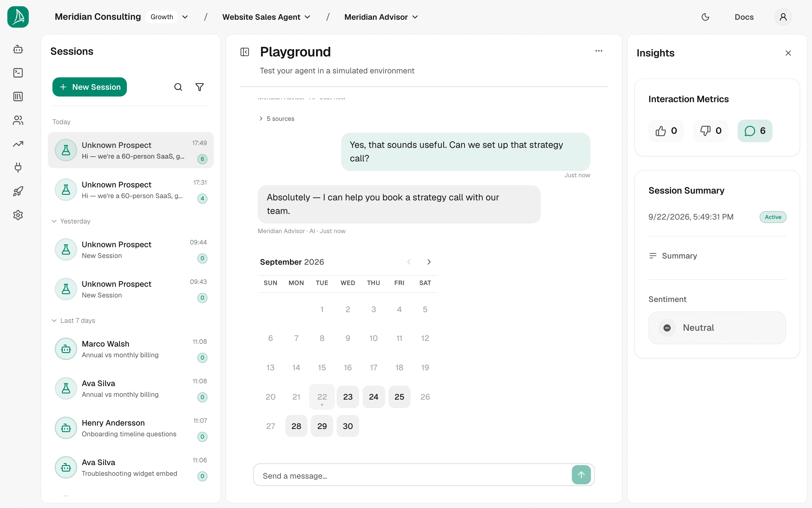Send the message with arrow button
The width and height of the screenshot is (812, 508).
581,474
